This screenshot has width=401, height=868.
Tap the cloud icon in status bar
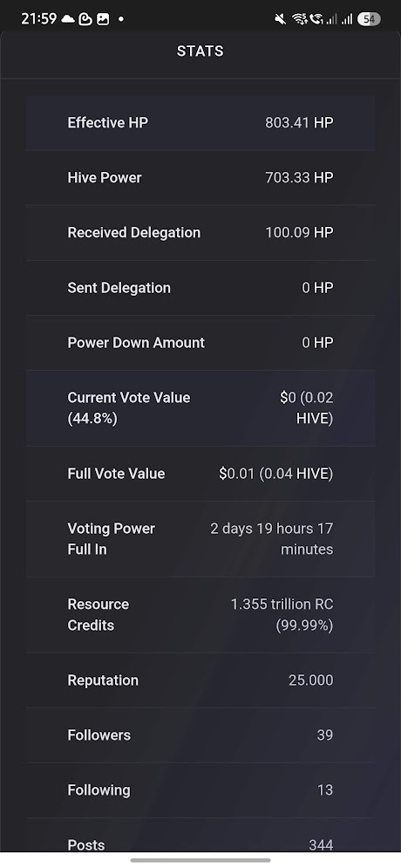[x=67, y=19]
